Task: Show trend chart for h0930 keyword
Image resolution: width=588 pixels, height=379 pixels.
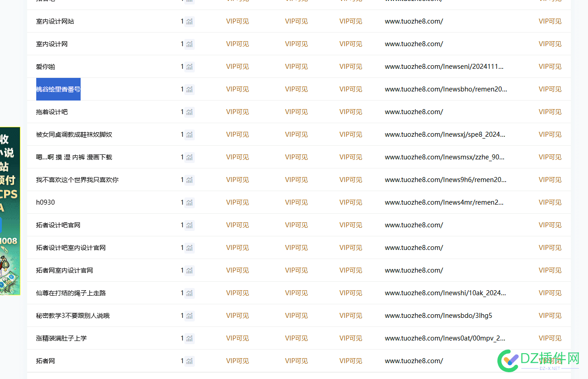Action: coord(189,202)
